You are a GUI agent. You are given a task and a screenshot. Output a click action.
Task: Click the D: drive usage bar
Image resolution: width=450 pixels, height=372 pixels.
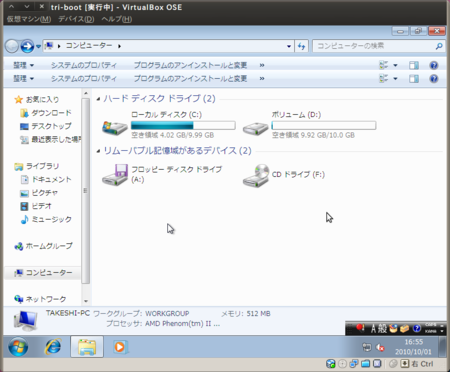point(324,125)
